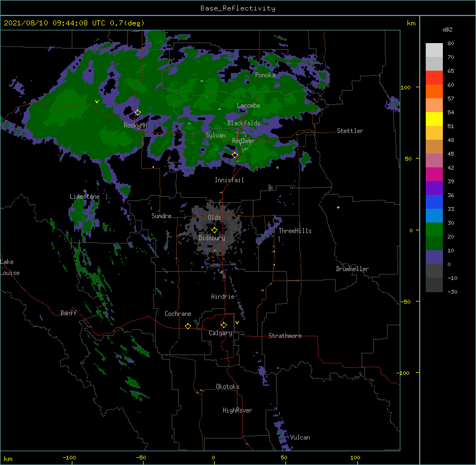Pick the purple 36-39 dBZ legend swatch
The height and width of the screenshot is (465, 476).
tap(434, 188)
